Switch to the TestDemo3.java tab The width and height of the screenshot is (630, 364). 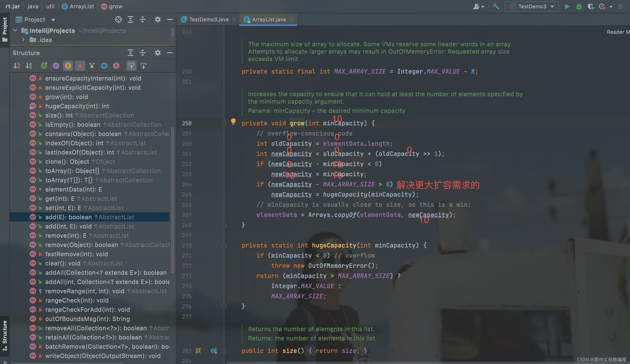(x=208, y=19)
